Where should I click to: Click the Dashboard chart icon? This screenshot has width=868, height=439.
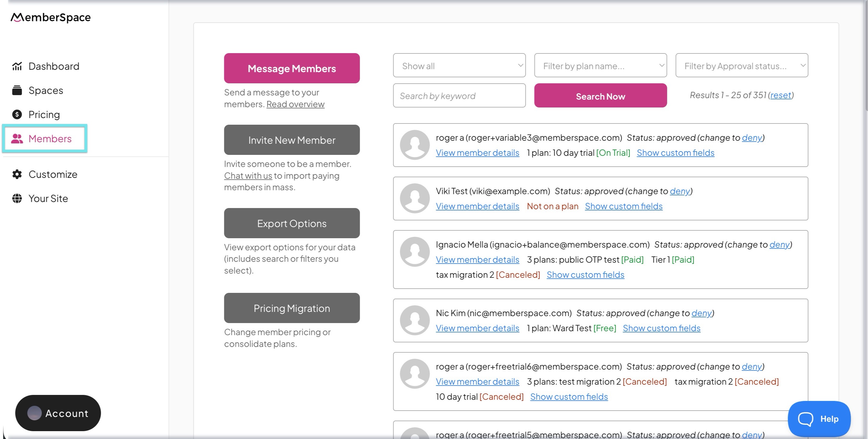point(17,66)
